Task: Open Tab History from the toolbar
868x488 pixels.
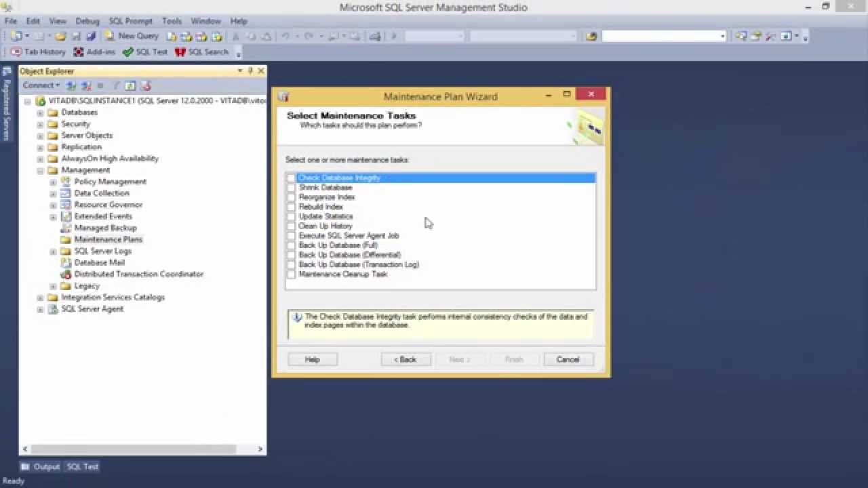Action: pos(38,52)
